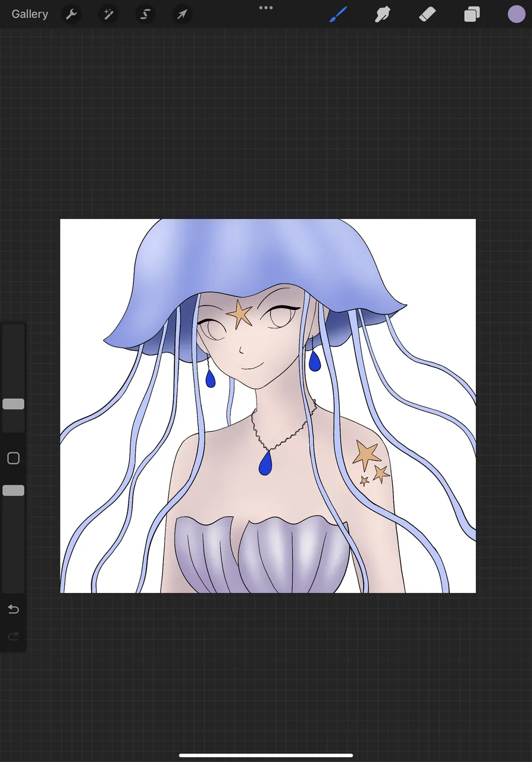Open the Actions wrench menu
Viewport: 532px width, 762px height.
pos(71,14)
